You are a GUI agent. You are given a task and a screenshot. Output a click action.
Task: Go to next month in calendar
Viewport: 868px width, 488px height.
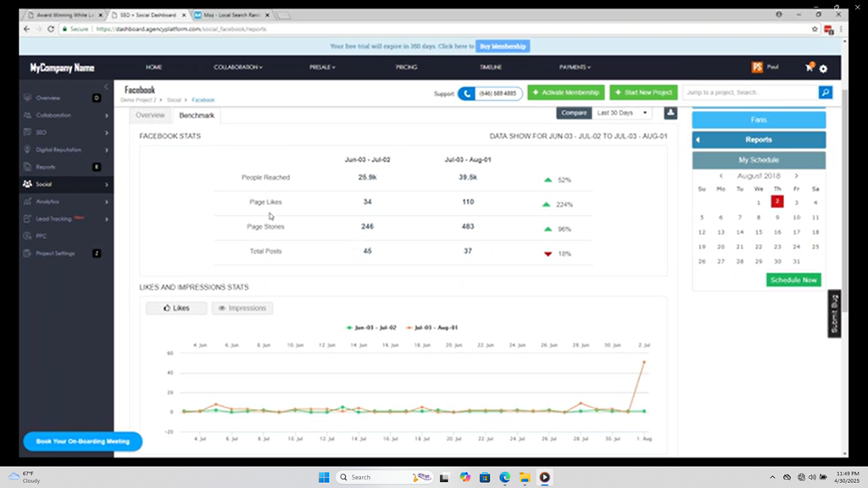point(796,175)
